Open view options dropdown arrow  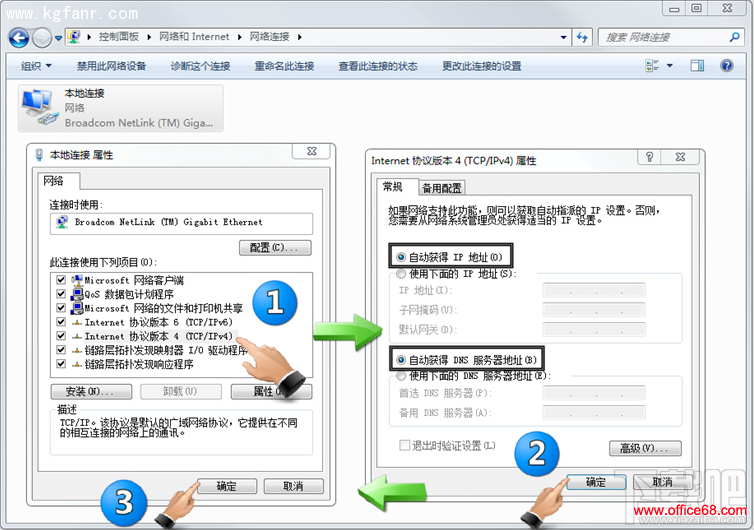[669, 66]
